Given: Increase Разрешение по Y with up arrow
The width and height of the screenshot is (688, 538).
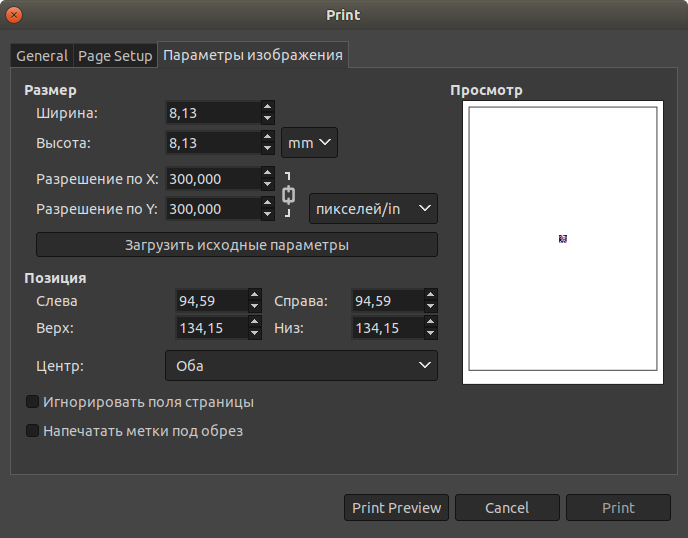Looking at the screenshot, I should [x=268, y=202].
